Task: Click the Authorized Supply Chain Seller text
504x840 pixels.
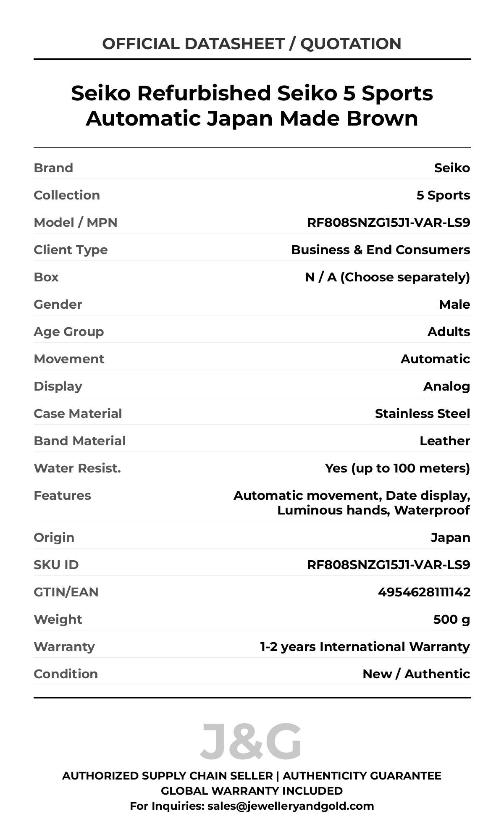Action: coord(167,776)
